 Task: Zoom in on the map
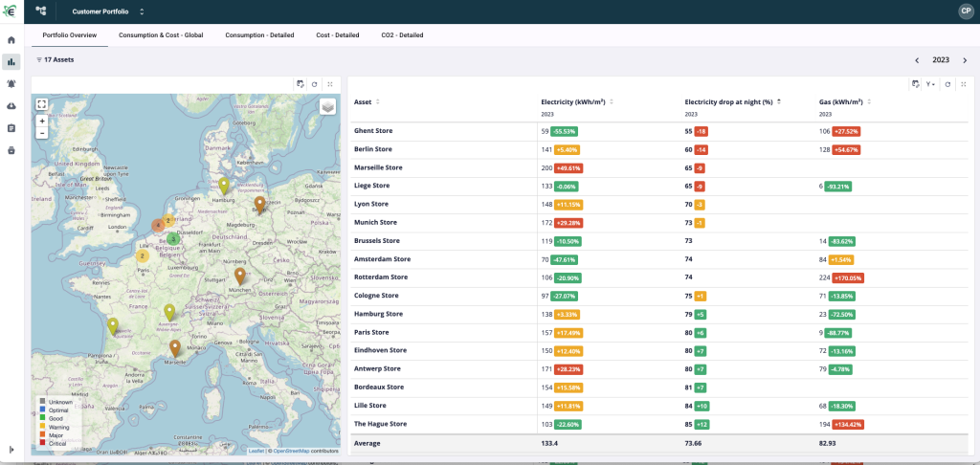(42, 122)
